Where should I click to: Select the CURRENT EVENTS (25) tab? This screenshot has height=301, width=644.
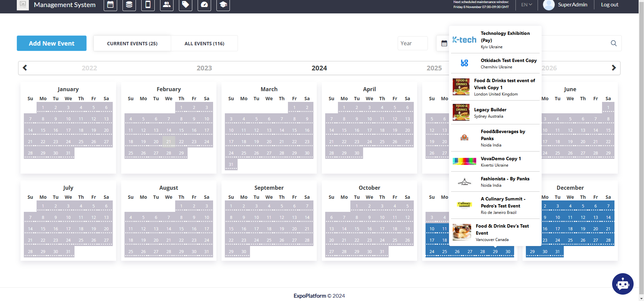(132, 44)
